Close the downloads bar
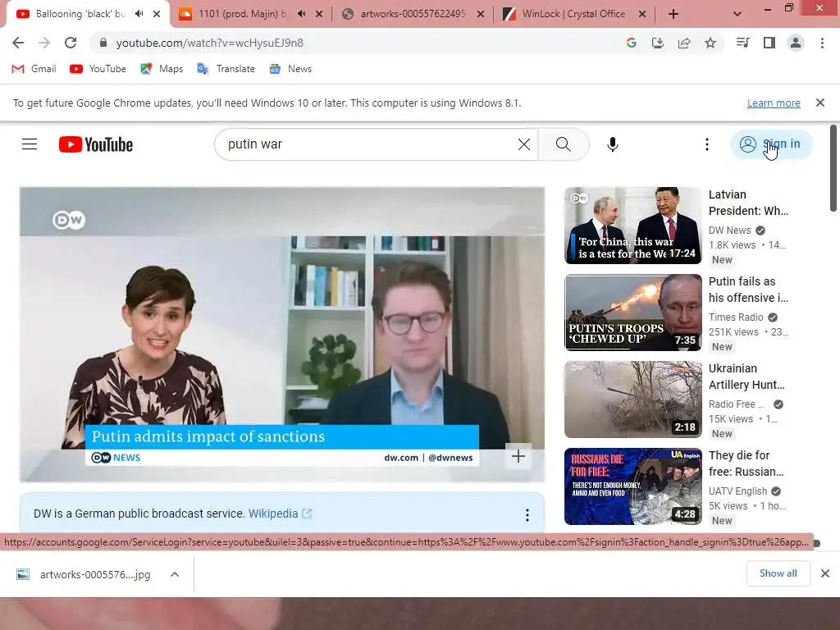 pos(825,573)
